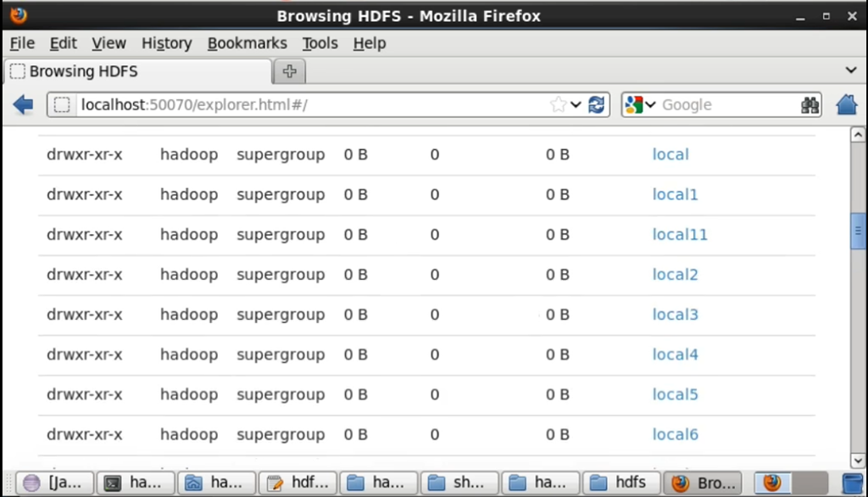The image size is (868, 497).
Task: Open a new tab with plus button
Action: [x=290, y=71]
